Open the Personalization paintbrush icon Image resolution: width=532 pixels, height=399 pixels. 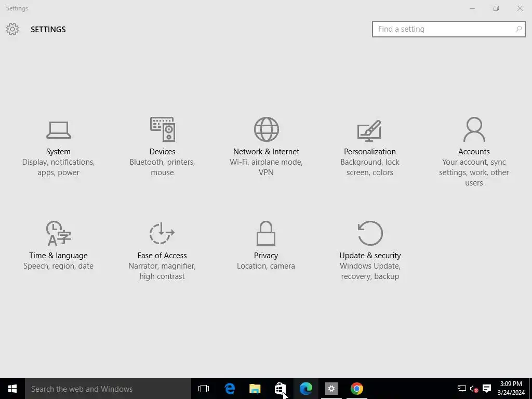[369, 130]
